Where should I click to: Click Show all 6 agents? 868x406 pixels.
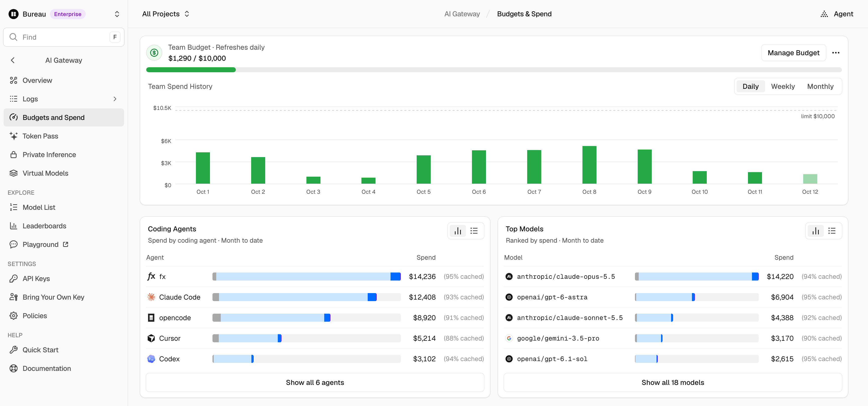click(x=315, y=382)
